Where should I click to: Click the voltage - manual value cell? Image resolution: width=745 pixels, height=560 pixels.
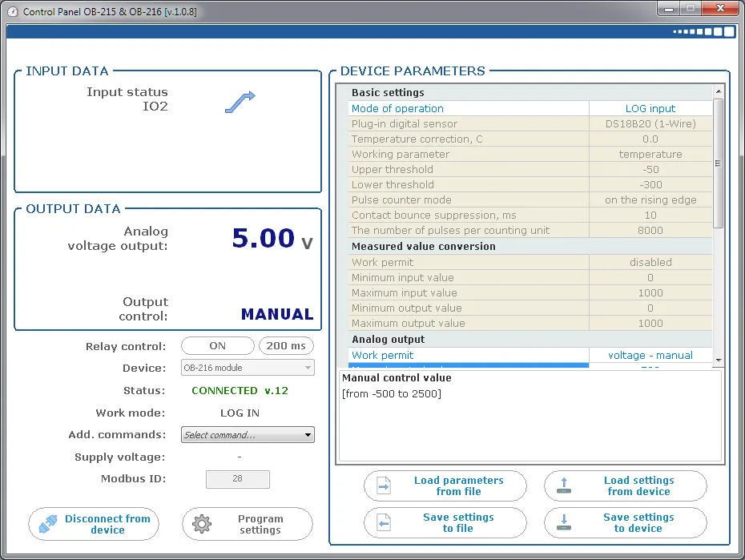tap(650, 355)
